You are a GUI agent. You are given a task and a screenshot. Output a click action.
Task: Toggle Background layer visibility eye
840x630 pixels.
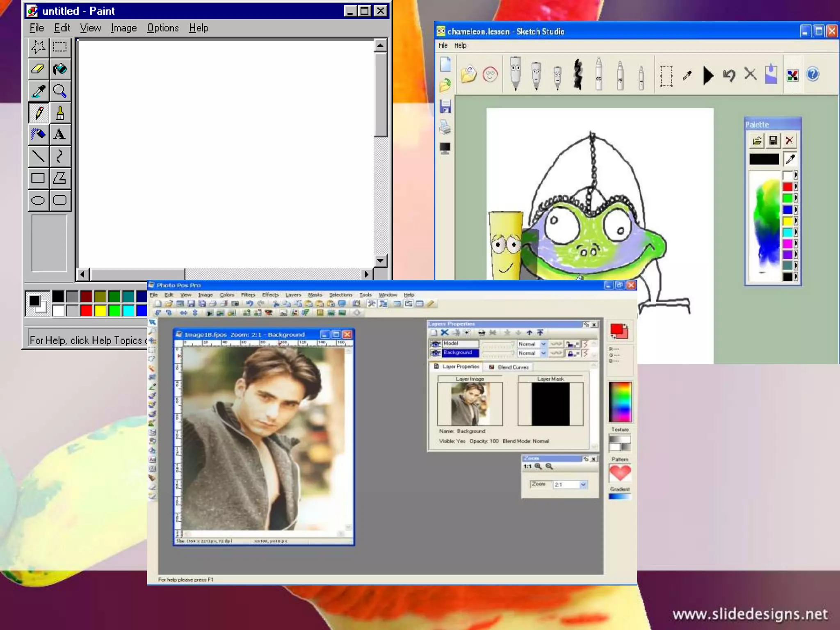tap(435, 353)
